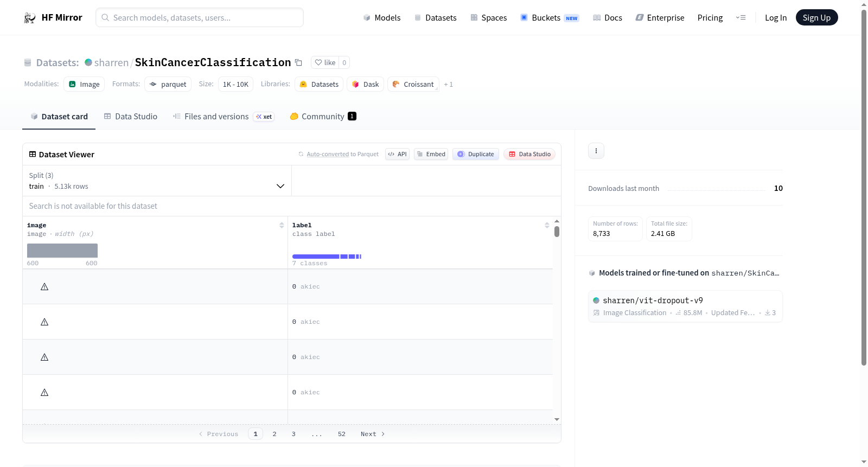The width and height of the screenshot is (868, 467).
Task: Open Buckets in the top navigation
Action: coord(550,18)
